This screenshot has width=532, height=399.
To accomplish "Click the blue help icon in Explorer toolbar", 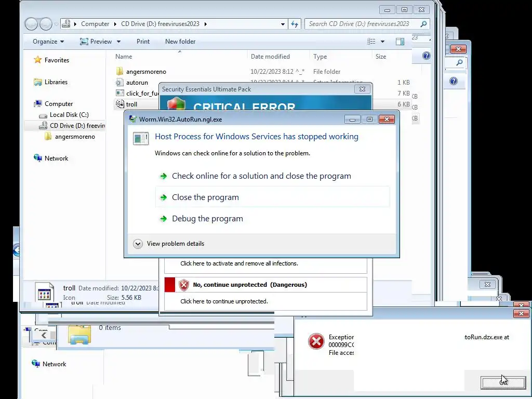I will [x=427, y=56].
